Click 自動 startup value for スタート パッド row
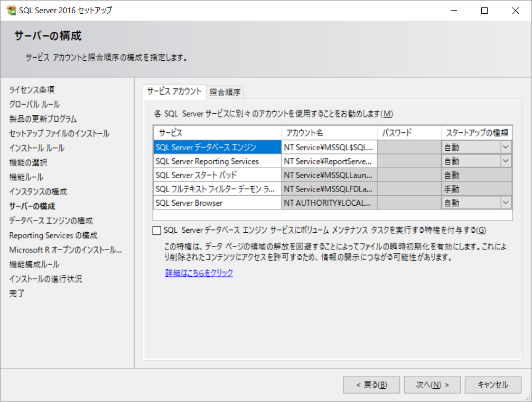Image resolution: width=532 pixels, height=402 pixels. coord(477,175)
